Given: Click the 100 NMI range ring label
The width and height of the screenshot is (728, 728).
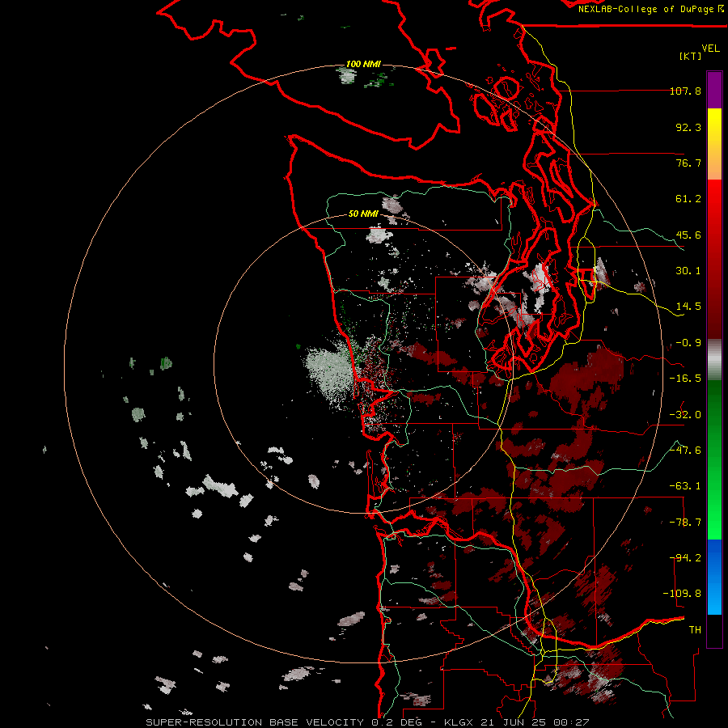Looking at the screenshot, I should (363, 64).
